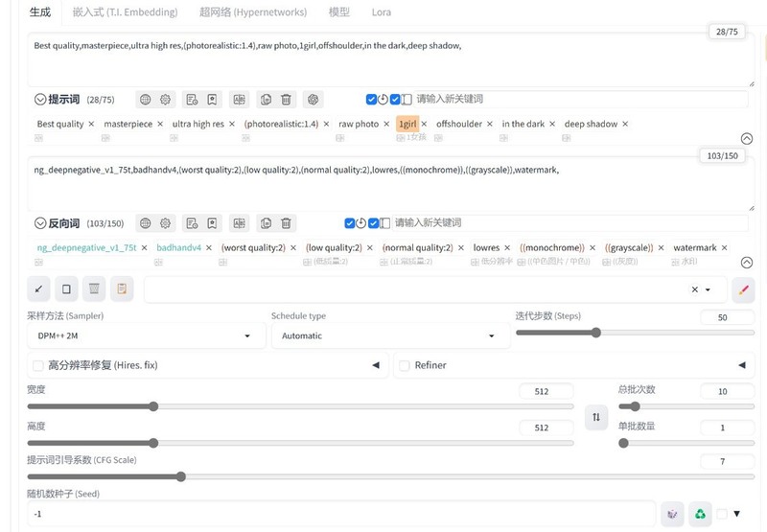This screenshot has height=532, width=767.
Task: Remove the 'watermark' negative tag via X
Action: pyautogui.click(x=725, y=248)
